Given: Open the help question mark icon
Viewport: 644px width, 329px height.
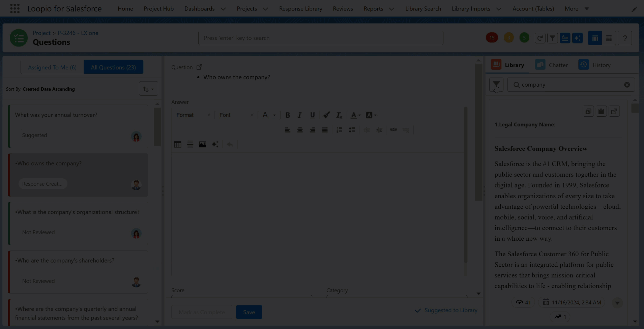Looking at the screenshot, I should (x=625, y=38).
